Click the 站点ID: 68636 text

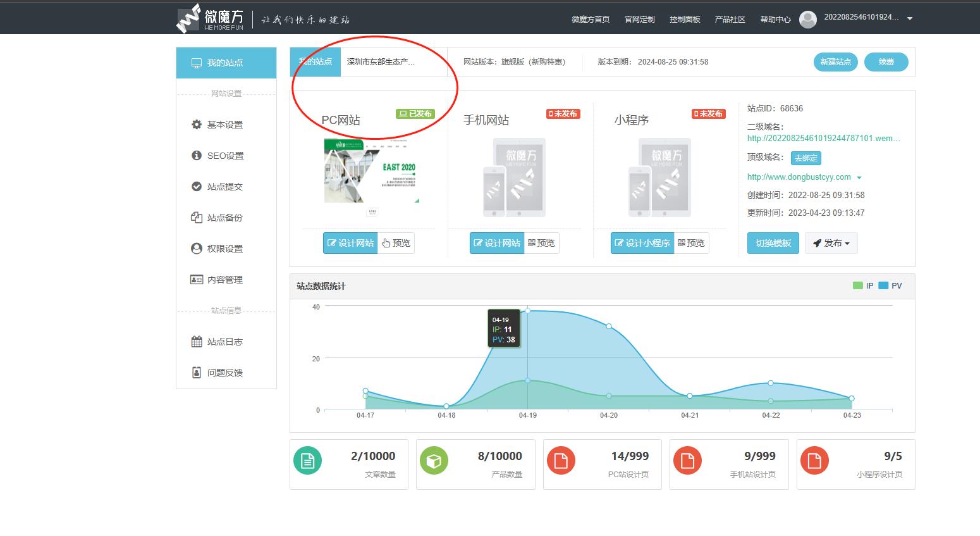[775, 108]
